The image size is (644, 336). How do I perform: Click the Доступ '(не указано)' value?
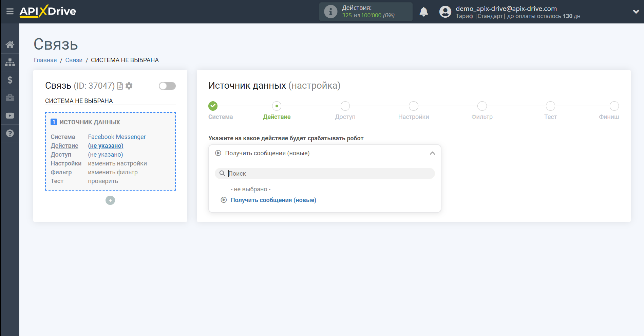106,155
